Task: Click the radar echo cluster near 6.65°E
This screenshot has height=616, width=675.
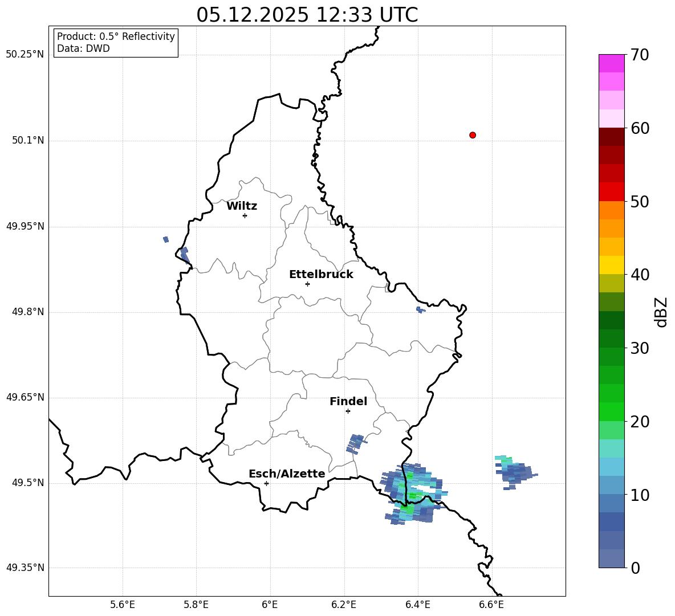Action: pyautogui.click(x=515, y=472)
